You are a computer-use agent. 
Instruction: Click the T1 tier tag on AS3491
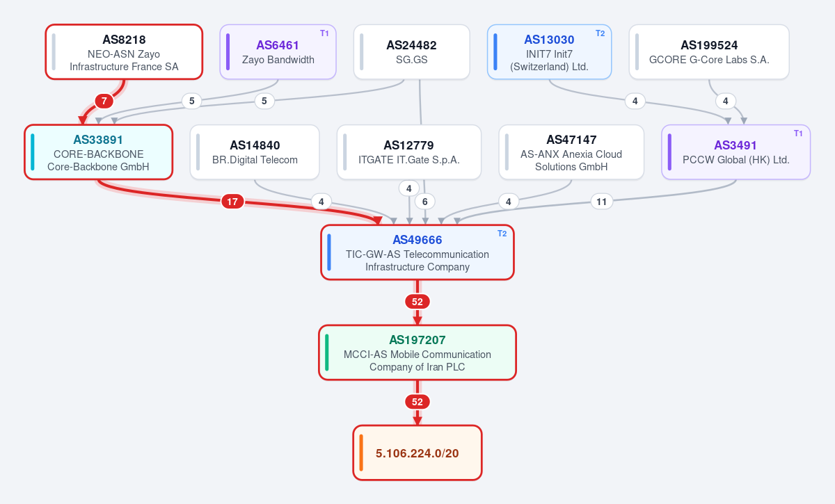tap(798, 133)
